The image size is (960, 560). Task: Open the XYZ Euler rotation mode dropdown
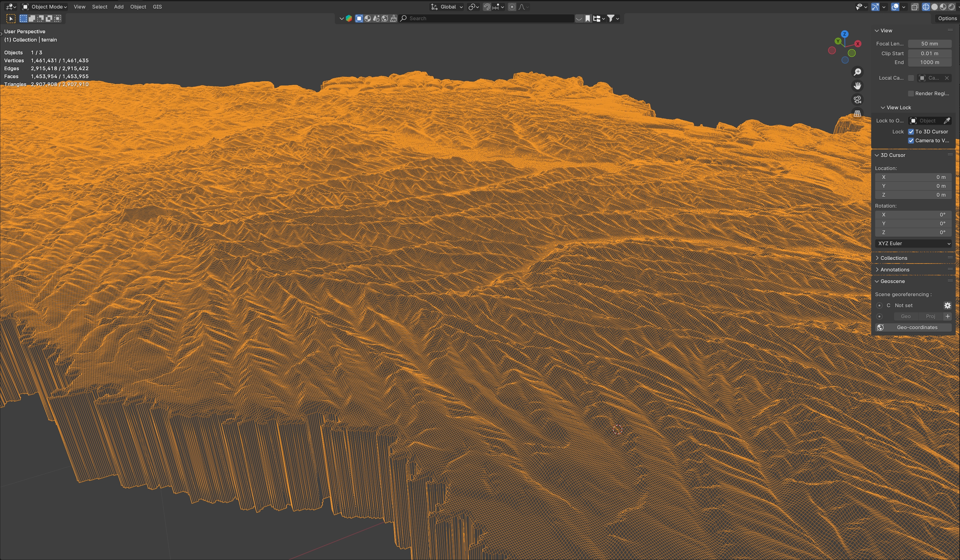click(x=913, y=243)
